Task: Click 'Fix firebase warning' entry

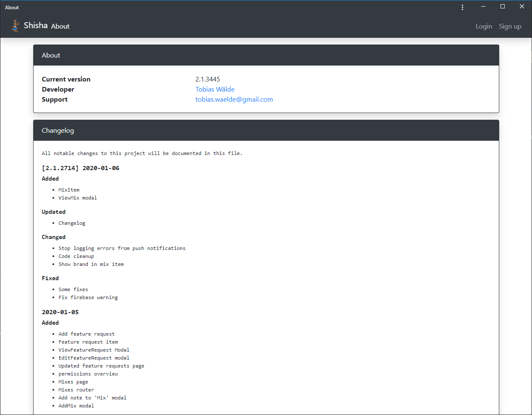Action: (x=88, y=297)
